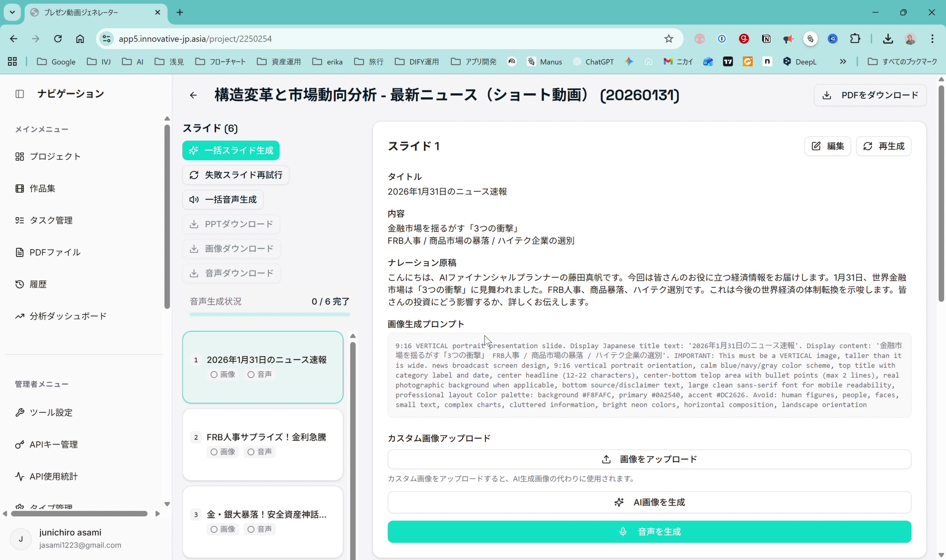Start 一括スライド生成 batch slide generation
This screenshot has width=946, height=560.
231,150
